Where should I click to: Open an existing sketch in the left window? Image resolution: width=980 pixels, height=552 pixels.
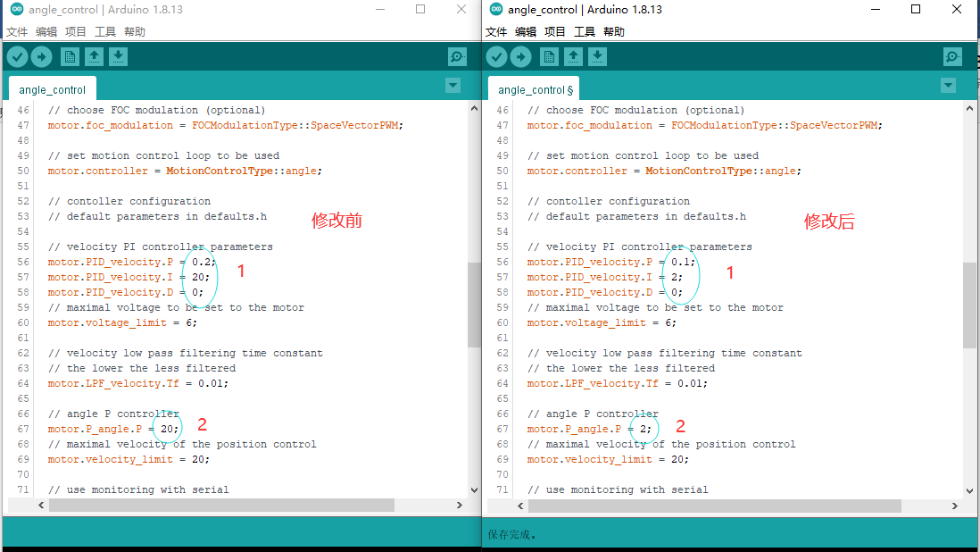click(x=93, y=56)
